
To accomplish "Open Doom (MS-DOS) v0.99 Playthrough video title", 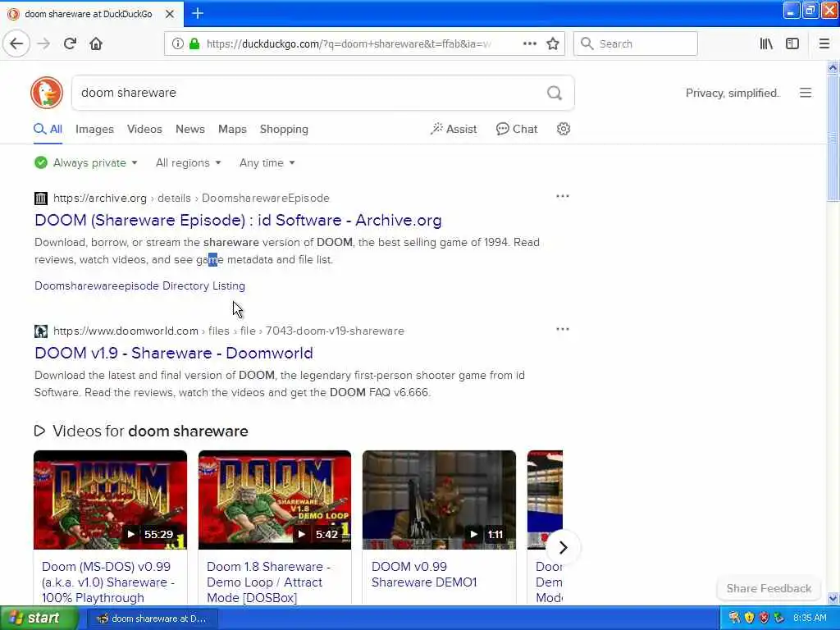I will click(108, 582).
